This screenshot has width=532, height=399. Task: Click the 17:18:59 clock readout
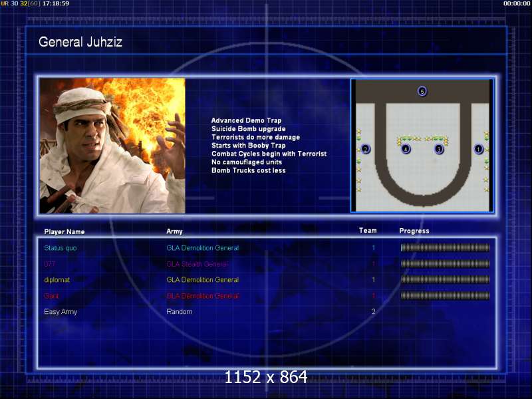coord(56,3)
